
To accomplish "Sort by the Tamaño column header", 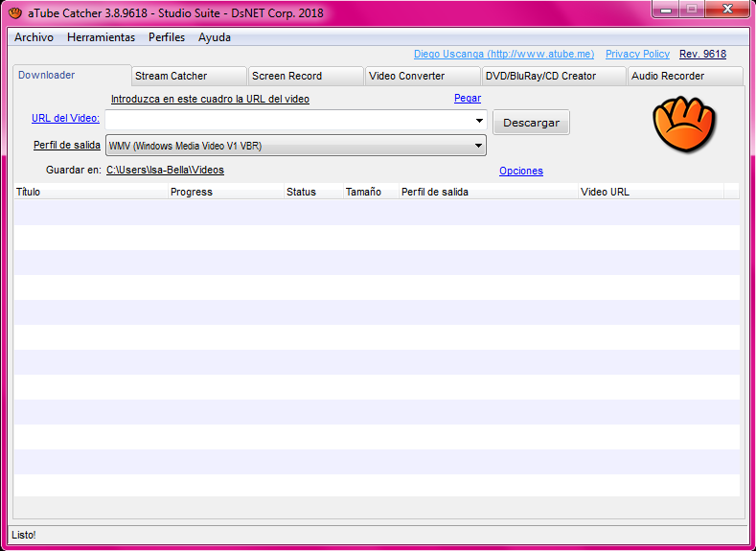I will (371, 192).
